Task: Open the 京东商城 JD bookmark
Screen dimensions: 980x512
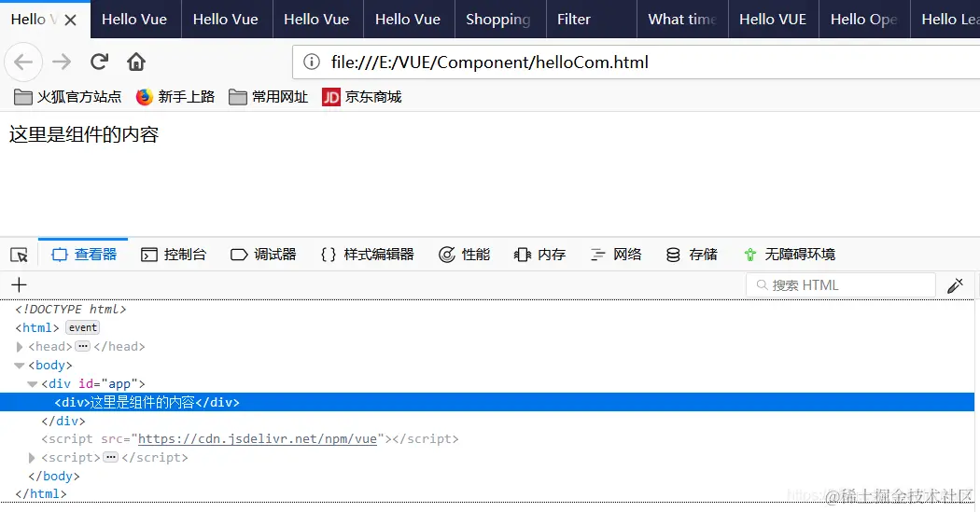Action: [x=362, y=97]
